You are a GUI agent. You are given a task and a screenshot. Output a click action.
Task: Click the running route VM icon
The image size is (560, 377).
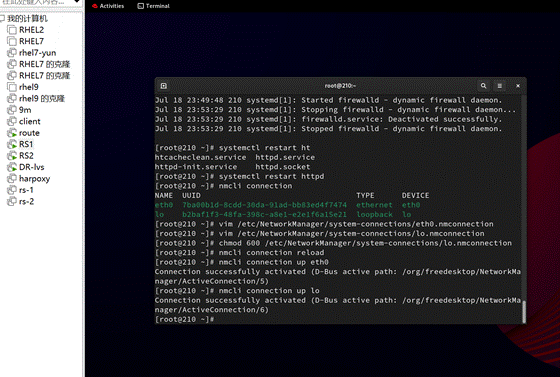click(12, 133)
